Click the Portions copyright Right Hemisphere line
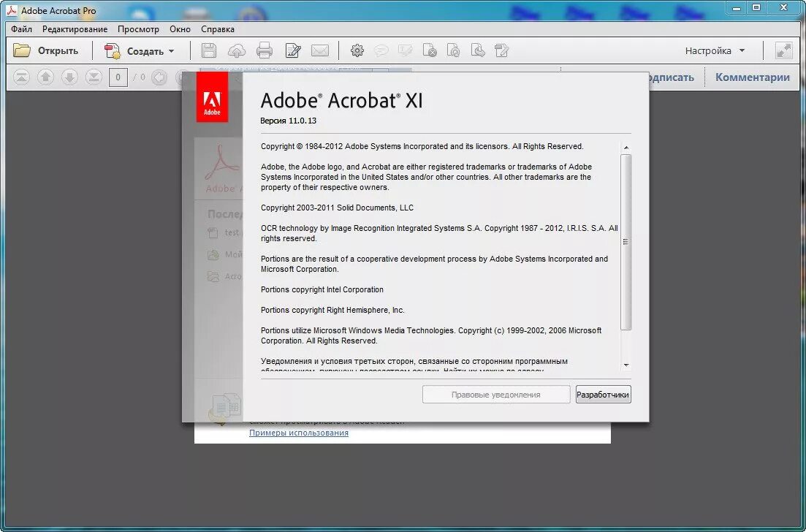 click(332, 311)
